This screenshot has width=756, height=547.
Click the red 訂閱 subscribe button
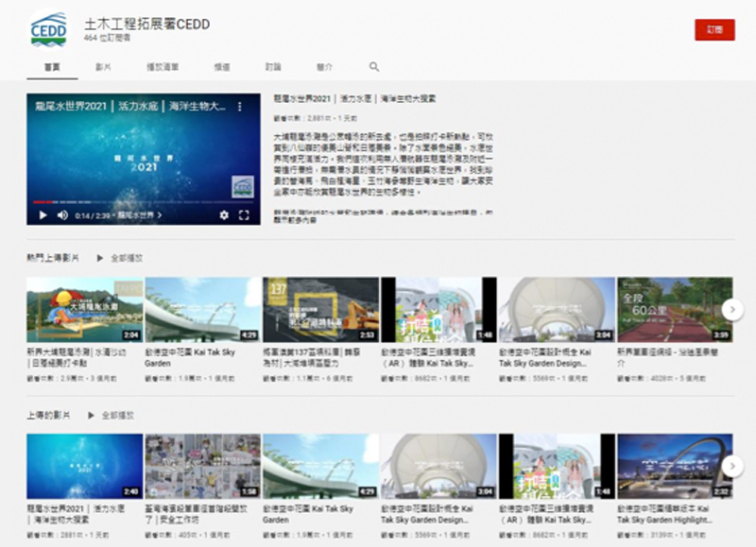coord(713,29)
